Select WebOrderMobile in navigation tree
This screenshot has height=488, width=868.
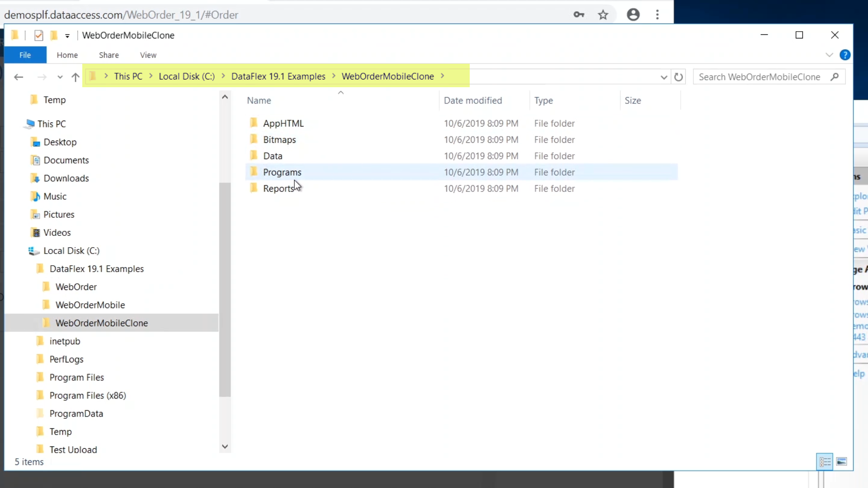click(90, 305)
